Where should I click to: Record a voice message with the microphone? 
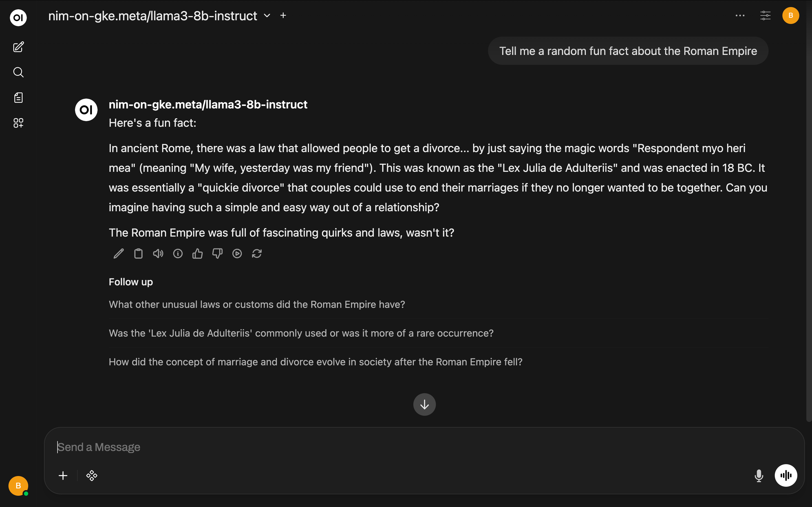759,475
